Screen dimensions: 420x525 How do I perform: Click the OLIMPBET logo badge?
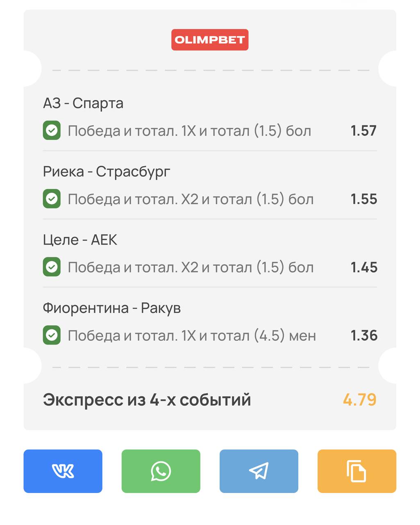coord(210,40)
